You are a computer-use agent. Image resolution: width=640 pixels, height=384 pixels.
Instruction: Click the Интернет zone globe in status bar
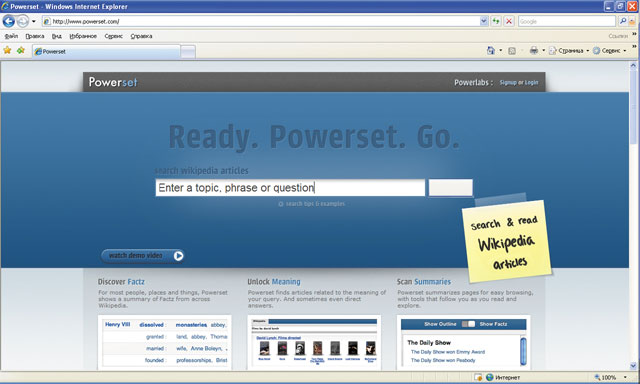point(490,377)
